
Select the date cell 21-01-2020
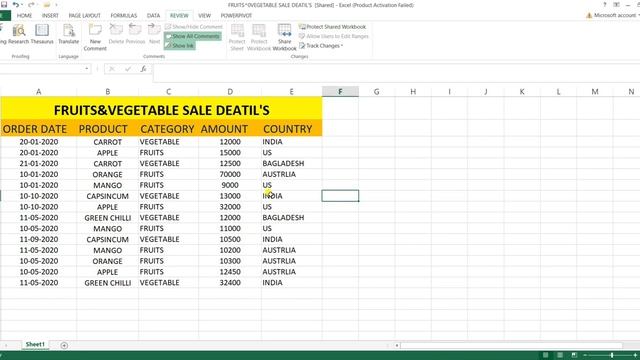point(38,163)
